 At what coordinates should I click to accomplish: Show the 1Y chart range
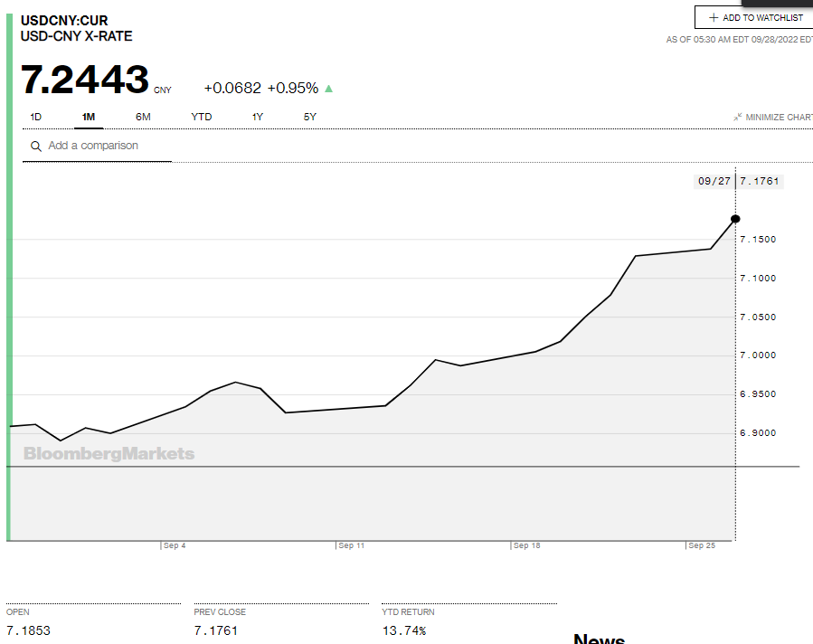pos(258,117)
